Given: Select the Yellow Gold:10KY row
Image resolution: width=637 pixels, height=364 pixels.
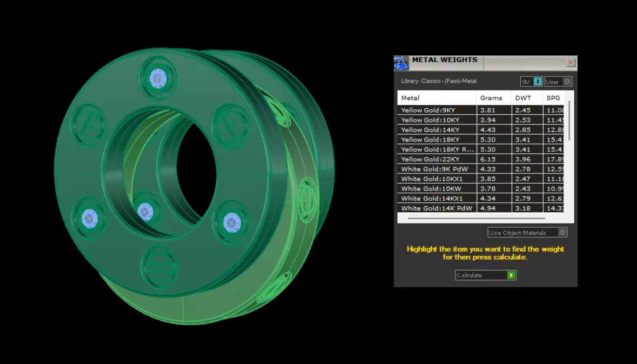Looking at the screenshot, I should click(481, 120).
